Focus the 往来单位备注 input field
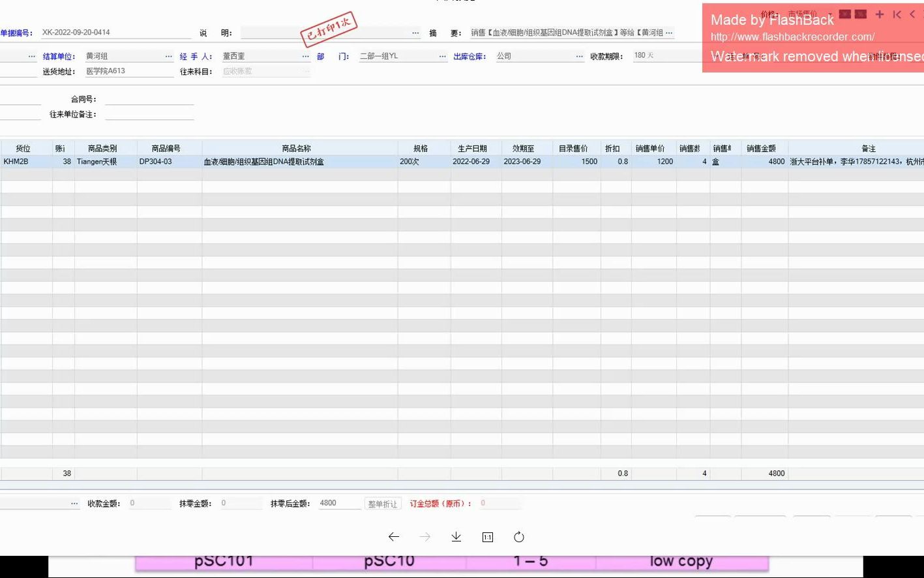 (x=149, y=114)
